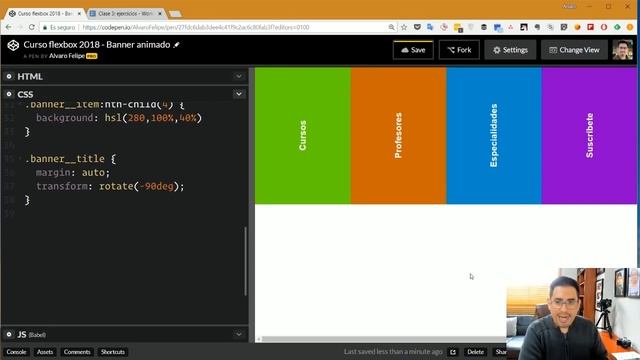Click the .banner__title selector line
This screenshot has width=640, height=360.
pos(70,159)
